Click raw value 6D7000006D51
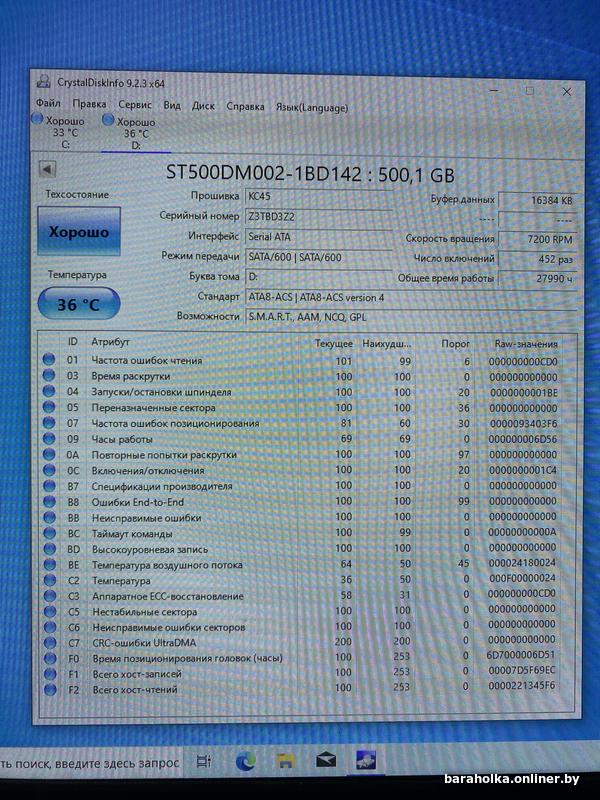600x800 pixels. point(520,655)
